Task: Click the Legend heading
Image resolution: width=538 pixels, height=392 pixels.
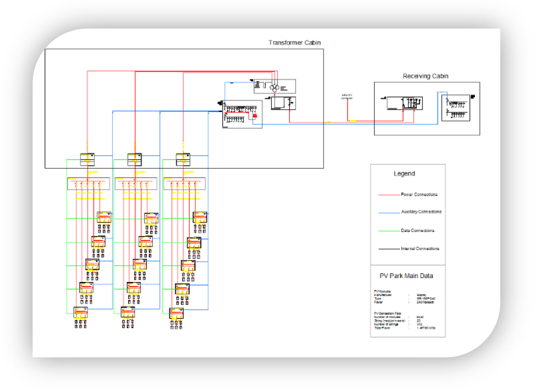Action: (x=404, y=174)
